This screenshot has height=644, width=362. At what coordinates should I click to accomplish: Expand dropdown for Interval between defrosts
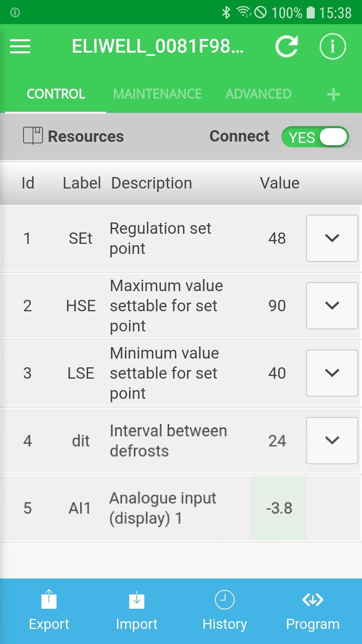[332, 440]
